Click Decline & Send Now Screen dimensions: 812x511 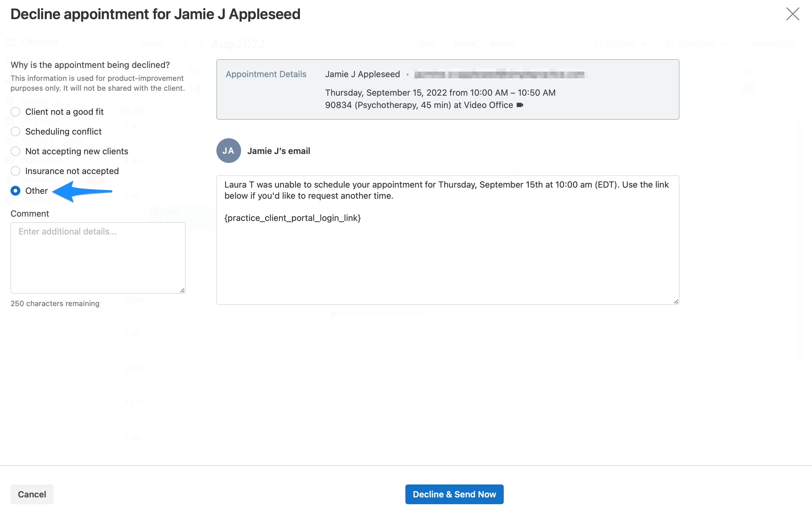(x=454, y=494)
